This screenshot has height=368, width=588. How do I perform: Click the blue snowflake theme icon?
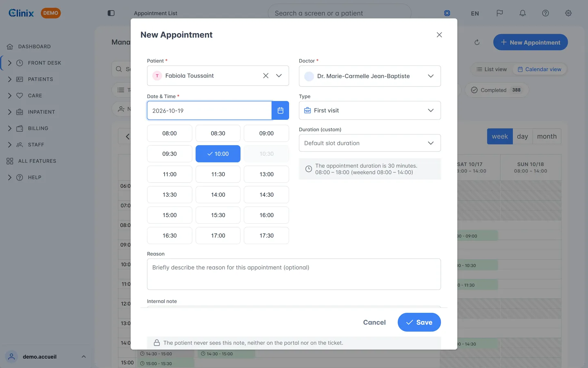[447, 13]
